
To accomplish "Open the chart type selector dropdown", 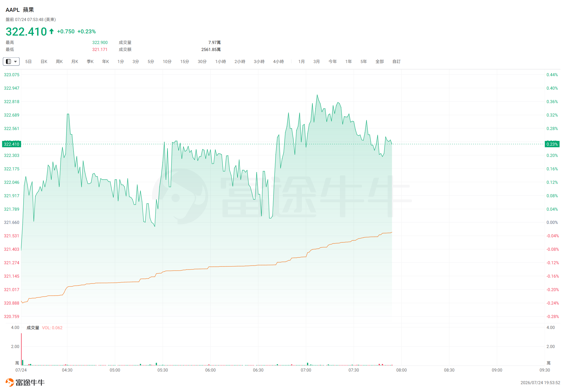I will pyautogui.click(x=11, y=61).
